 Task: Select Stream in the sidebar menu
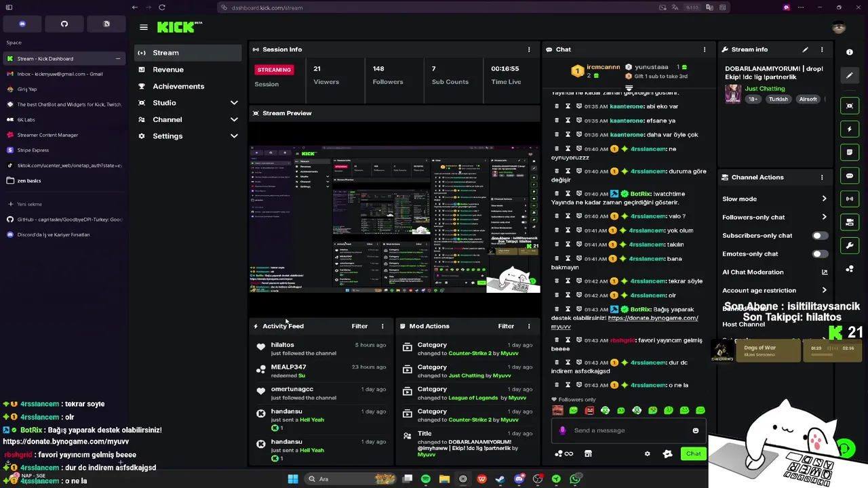(188, 53)
